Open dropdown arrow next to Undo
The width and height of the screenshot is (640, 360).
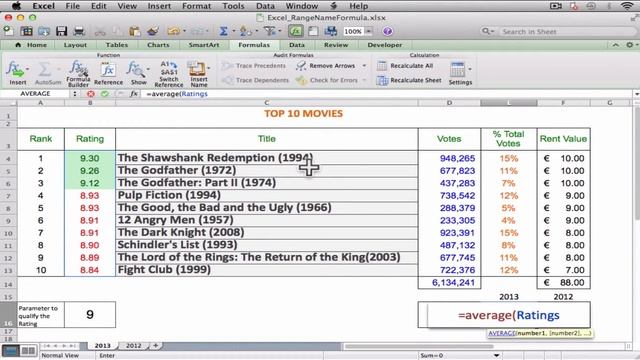[x=184, y=31]
